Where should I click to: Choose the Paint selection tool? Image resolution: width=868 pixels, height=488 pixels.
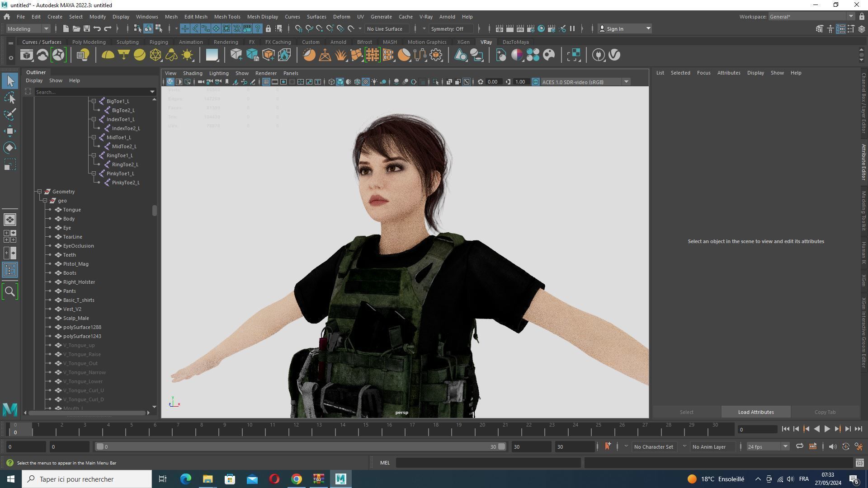click(x=10, y=114)
